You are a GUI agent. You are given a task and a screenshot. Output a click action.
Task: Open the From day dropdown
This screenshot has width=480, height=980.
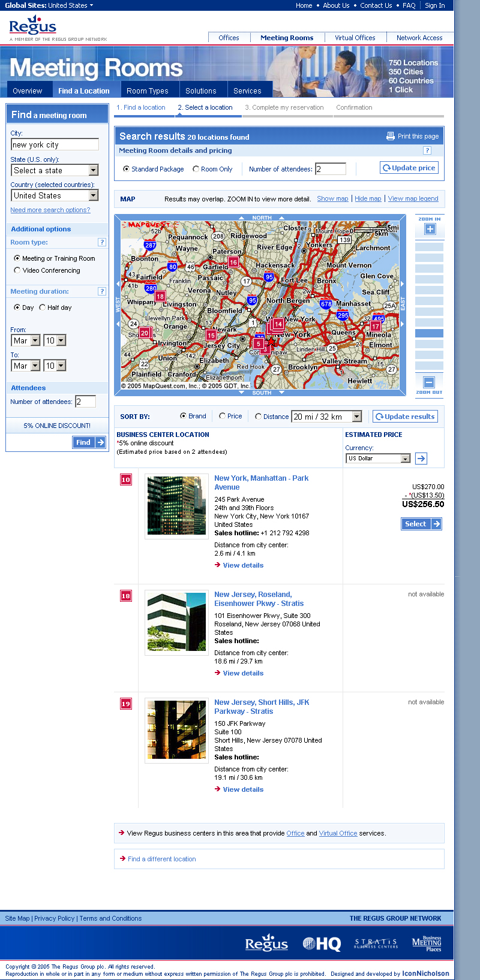click(55, 340)
